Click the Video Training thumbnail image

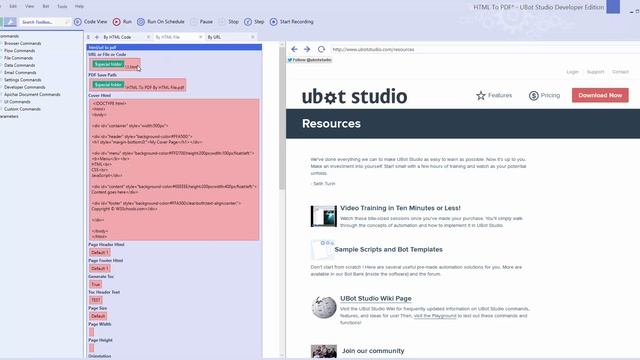coord(324,216)
